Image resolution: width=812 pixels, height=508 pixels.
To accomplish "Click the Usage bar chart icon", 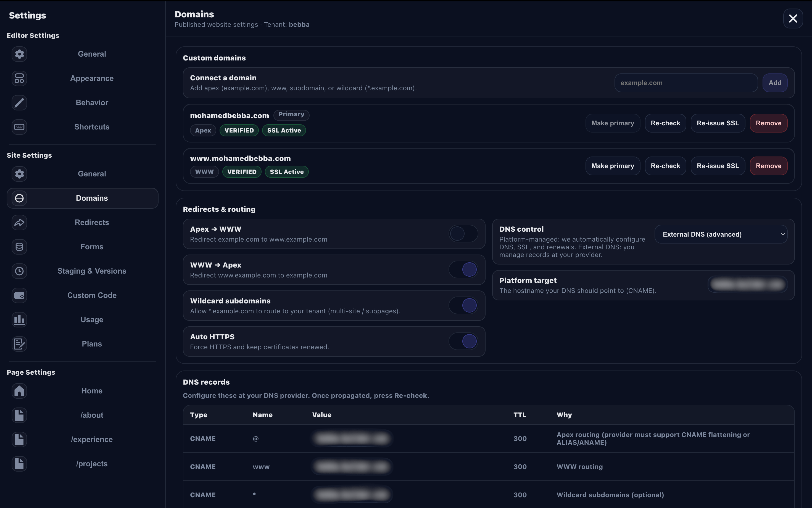I will coord(19,319).
